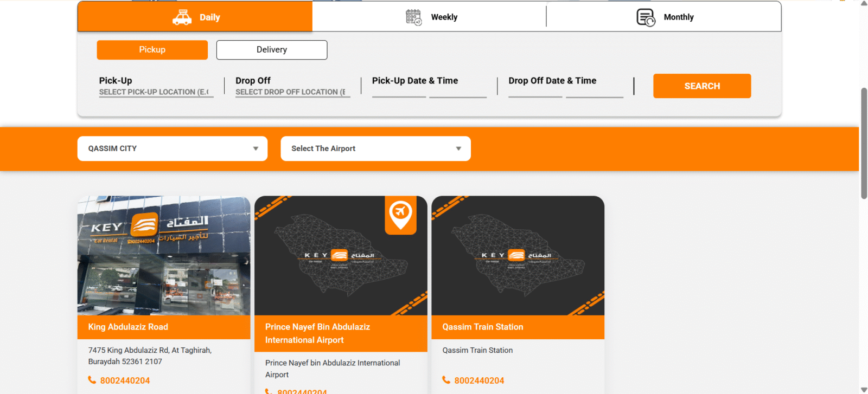868x394 pixels.
Task: Click phone icon under Qassim Train Station
Action: pyautogui.click(x=446, y=380)
